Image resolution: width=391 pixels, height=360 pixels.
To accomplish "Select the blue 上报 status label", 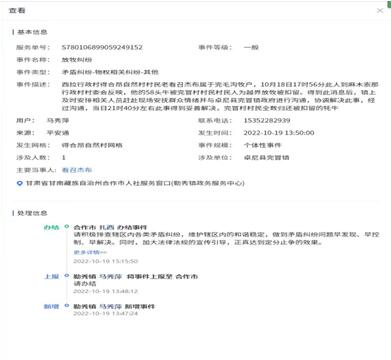I will [51, 276].
